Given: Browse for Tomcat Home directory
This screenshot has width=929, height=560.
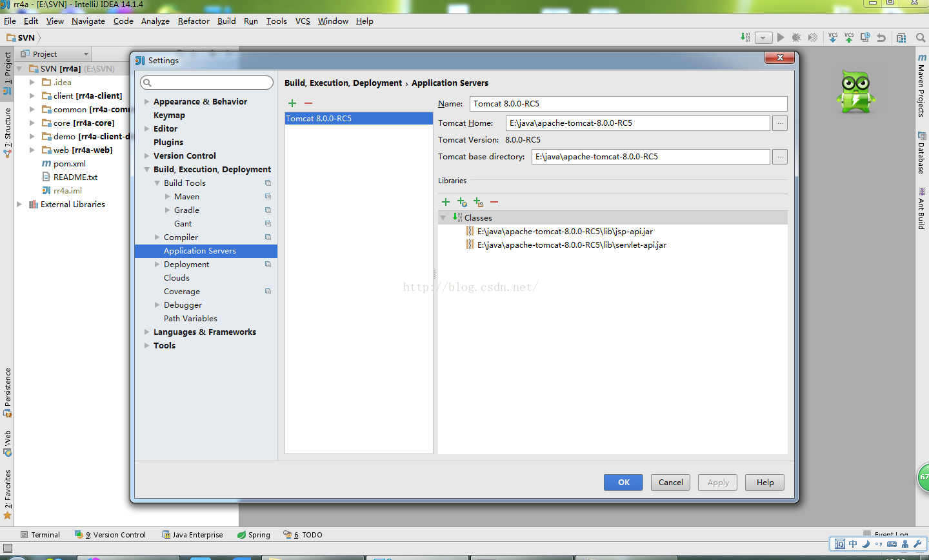Looking at the screenshot, I should [780, 123].
